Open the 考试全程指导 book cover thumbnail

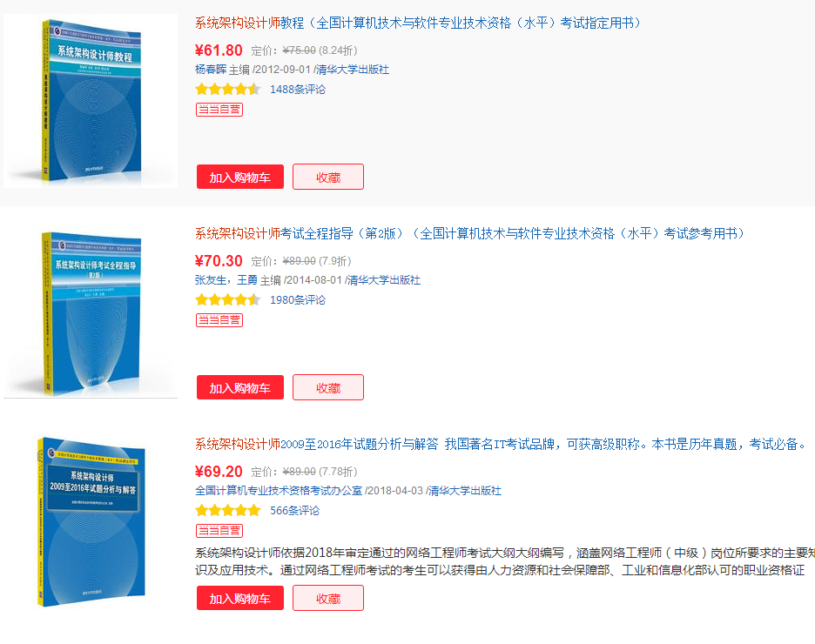point(91,312)
